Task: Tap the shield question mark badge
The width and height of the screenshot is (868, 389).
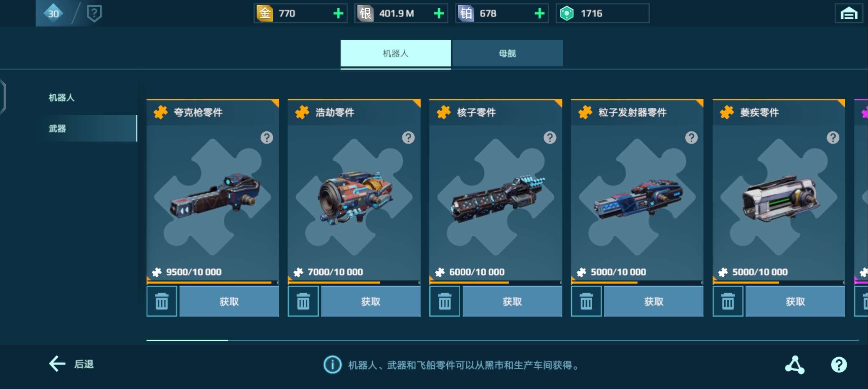Action: point(94,13)
